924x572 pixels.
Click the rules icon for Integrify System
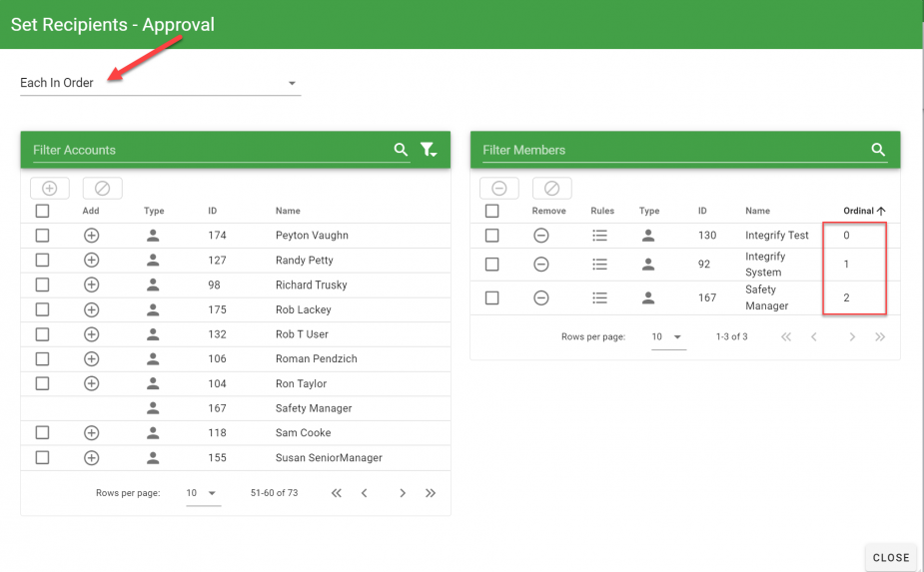(599, 265)
